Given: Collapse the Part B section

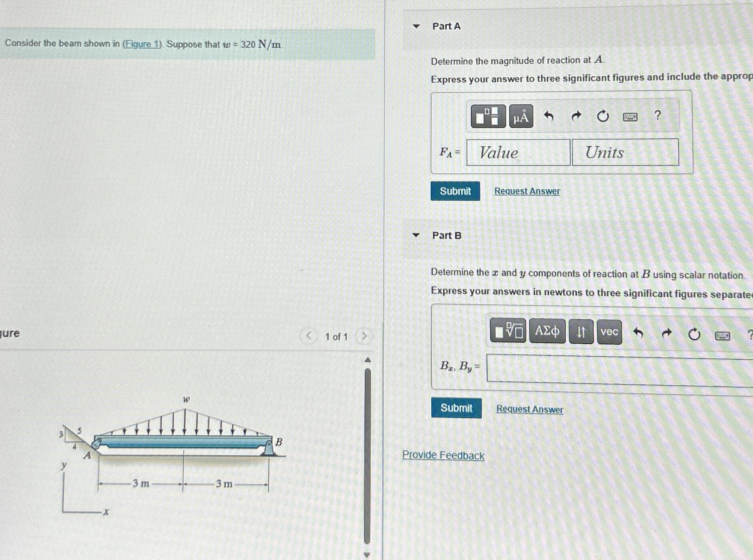Looking at the screenshot, I should pyautogui.click(x=416, y=236).
